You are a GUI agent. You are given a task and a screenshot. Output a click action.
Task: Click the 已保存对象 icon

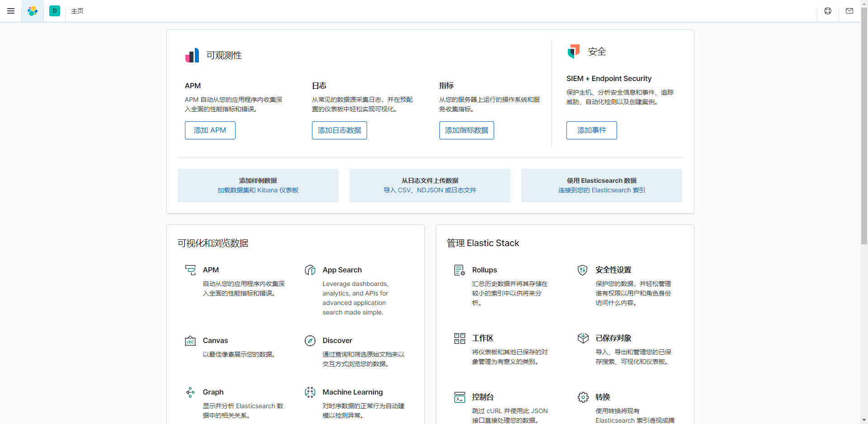[583, 338]
